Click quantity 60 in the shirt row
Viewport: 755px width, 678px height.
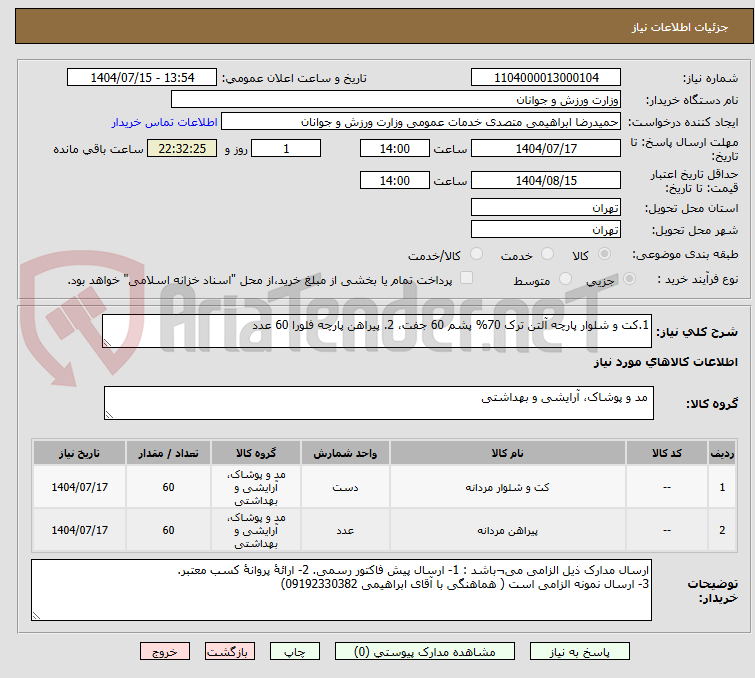point(168,530)
